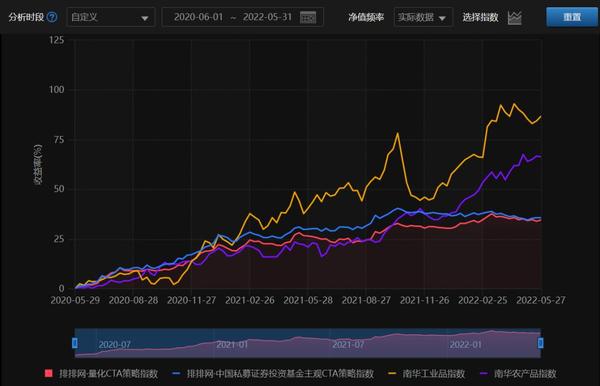Click mini timeline label 2021-07
600x386 pixels.
point(348,344)
